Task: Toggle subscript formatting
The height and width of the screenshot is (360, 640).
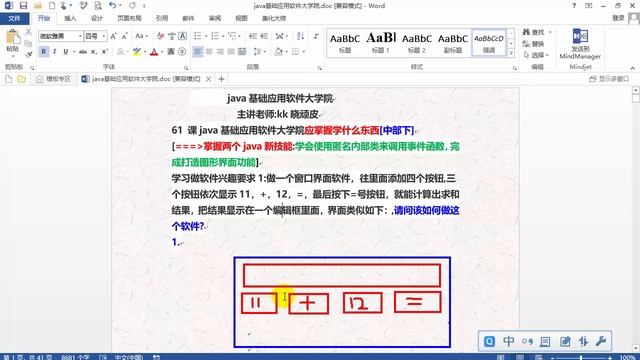Action: click(x=94, y=51)
